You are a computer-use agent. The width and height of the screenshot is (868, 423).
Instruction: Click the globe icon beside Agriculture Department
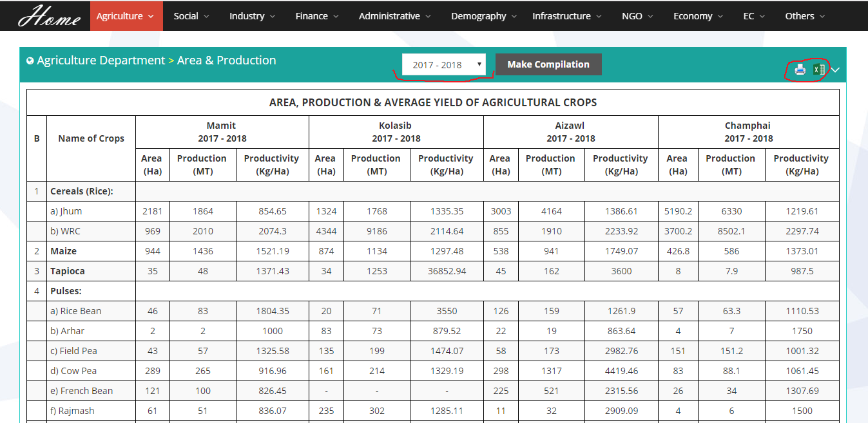click(30, 61)
